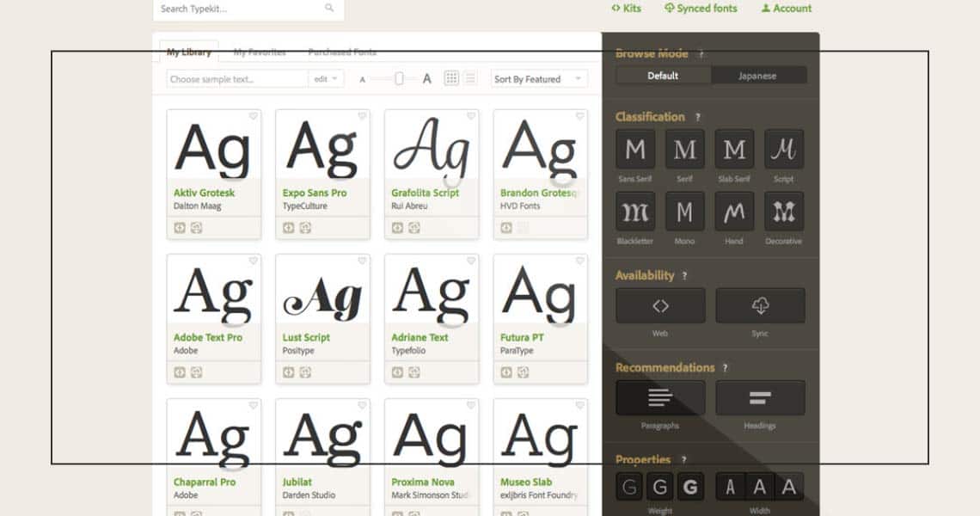Filter by Sync availability cloud icon
Screen dimensions: 980x516
(x=760, y=306)
